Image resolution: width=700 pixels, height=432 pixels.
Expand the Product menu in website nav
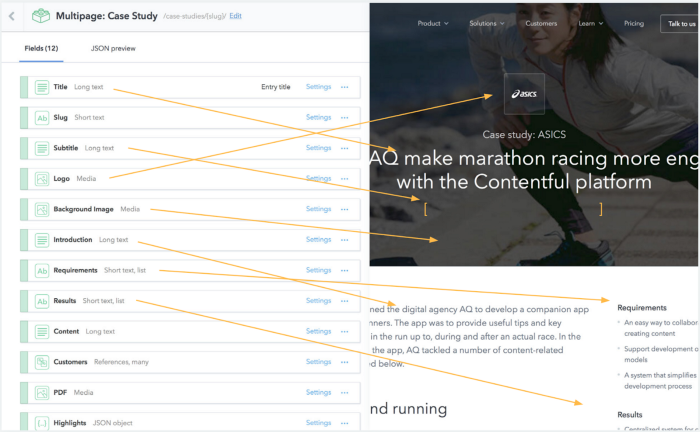tap(433, 24)
